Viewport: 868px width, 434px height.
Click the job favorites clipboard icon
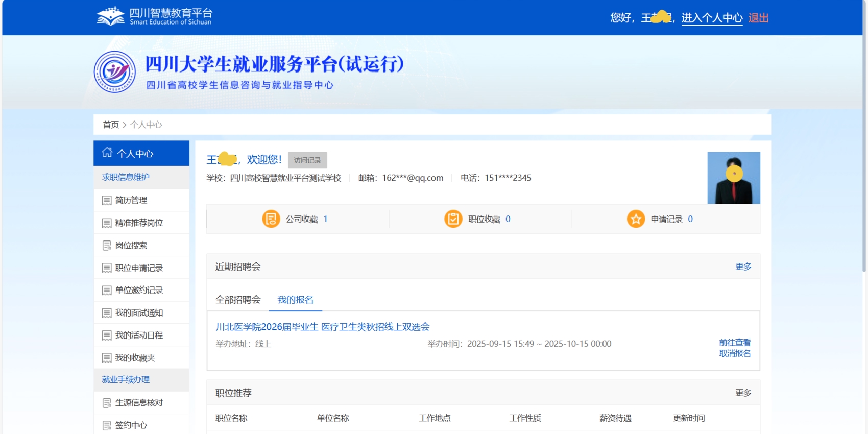[x=453, y=219]
